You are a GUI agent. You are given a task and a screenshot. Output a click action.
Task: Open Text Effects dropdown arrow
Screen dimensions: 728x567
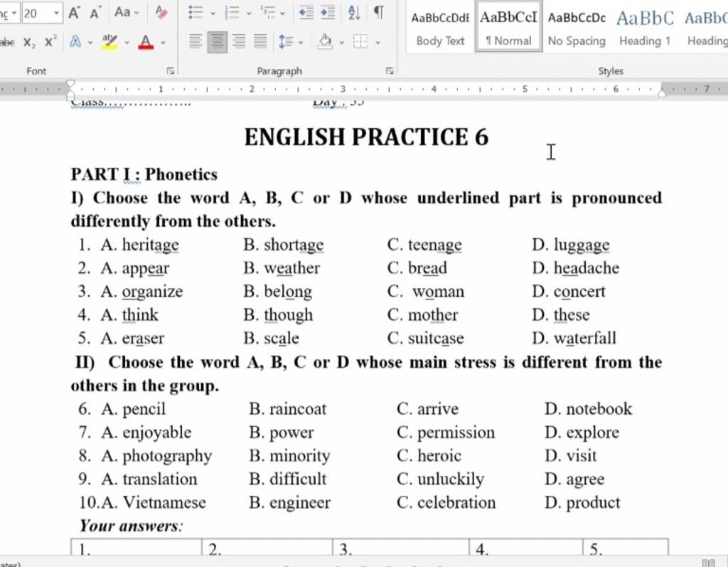coord(90,43)
